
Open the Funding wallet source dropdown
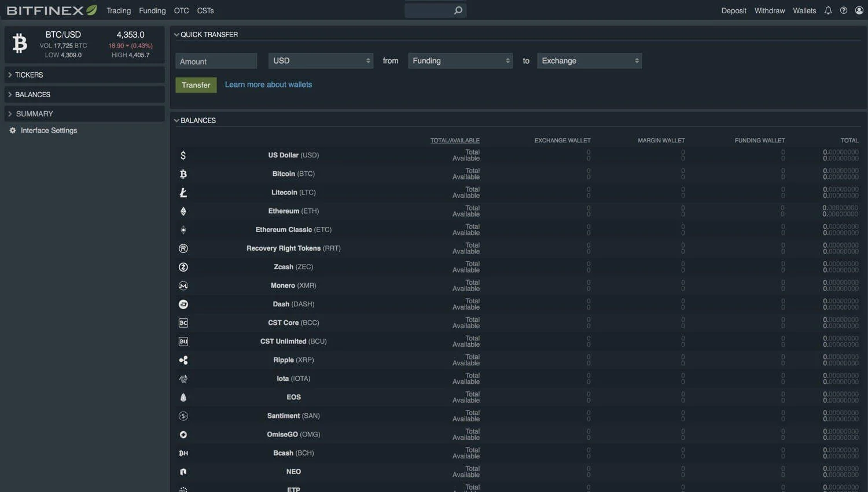pos(460,60)
